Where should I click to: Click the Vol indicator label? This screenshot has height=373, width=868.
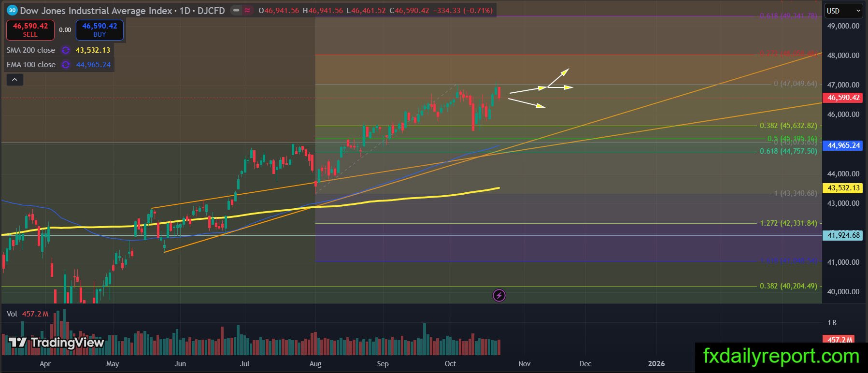coord(12,314)
